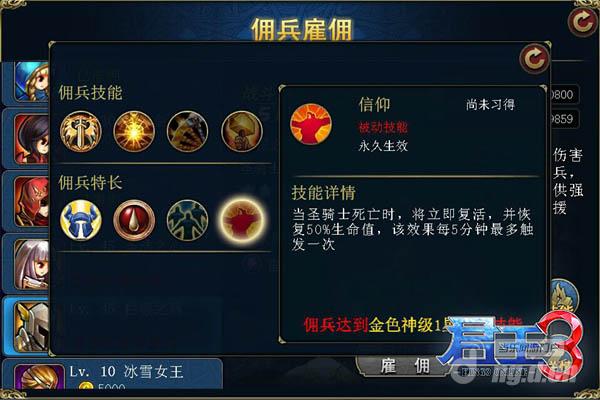Viewport: 600px width, 400px height.
Task: Choose the red-hooded masked mercenary portrait
Action: tap(32, 201)
